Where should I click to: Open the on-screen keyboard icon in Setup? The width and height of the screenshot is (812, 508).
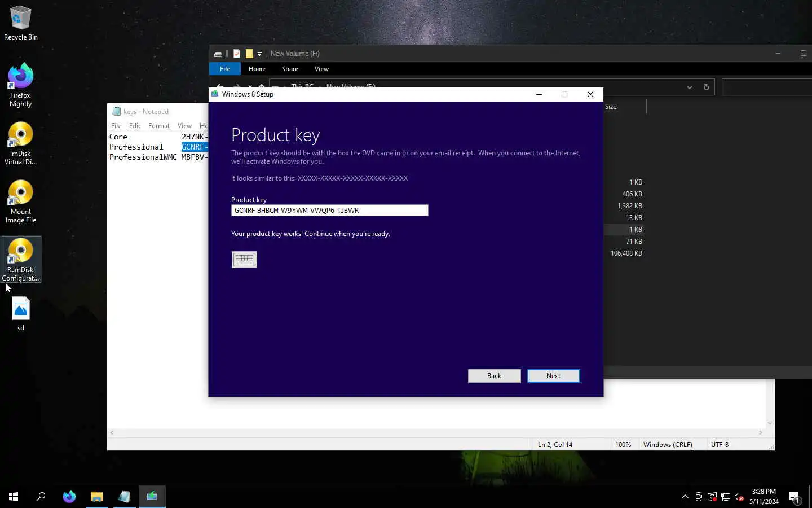pyautogui.click(x=244, y=260)
